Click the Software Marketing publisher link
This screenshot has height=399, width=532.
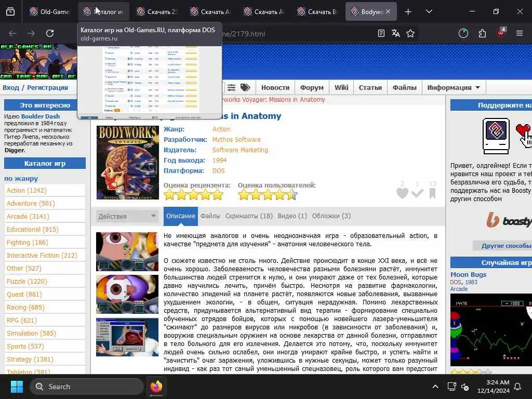240,150
